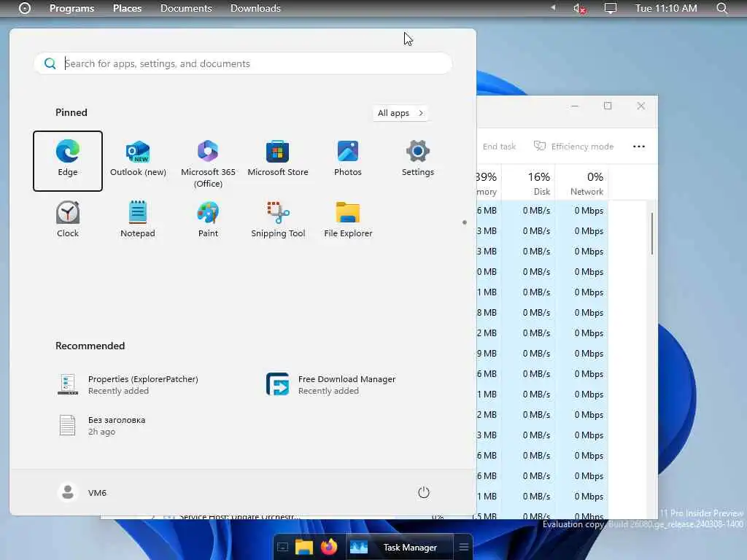
Task: Click the power button icon
Action: pos(424,492)
